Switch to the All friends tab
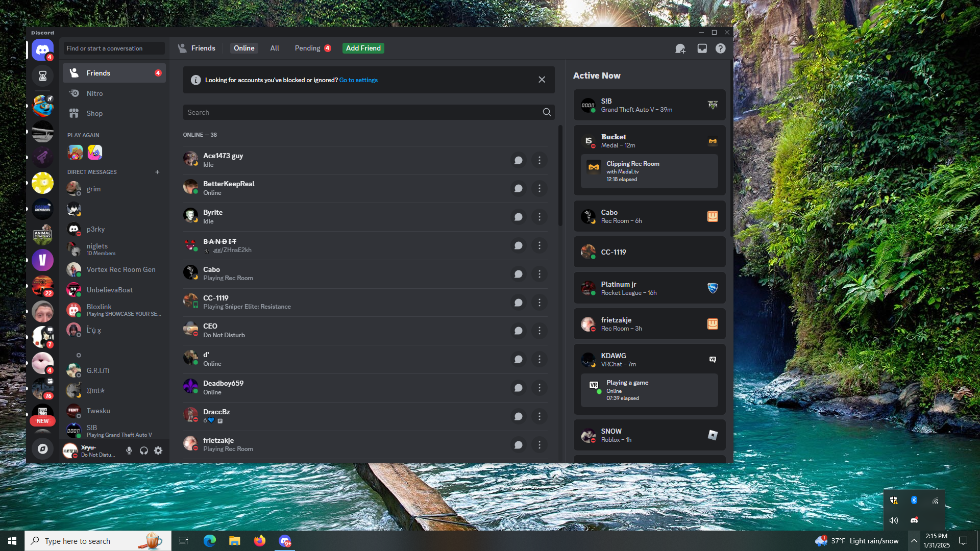The image size is (980, 551). point(275,48)
